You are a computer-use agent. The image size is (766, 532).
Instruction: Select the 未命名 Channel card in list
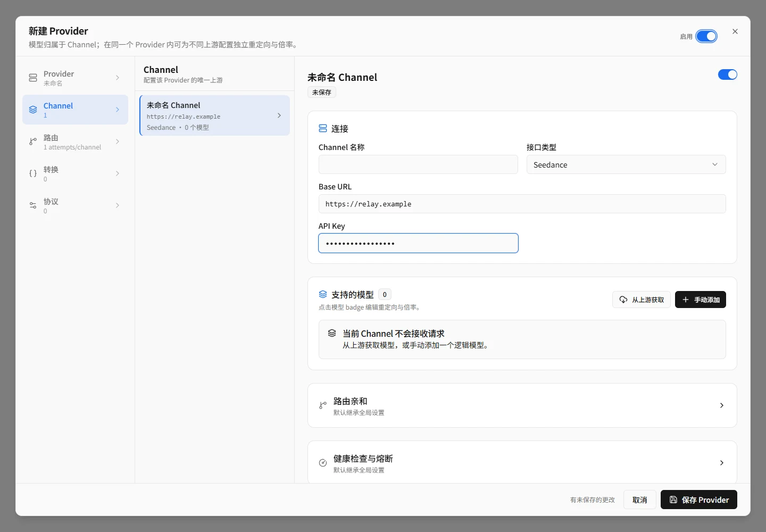pos(214,115)
